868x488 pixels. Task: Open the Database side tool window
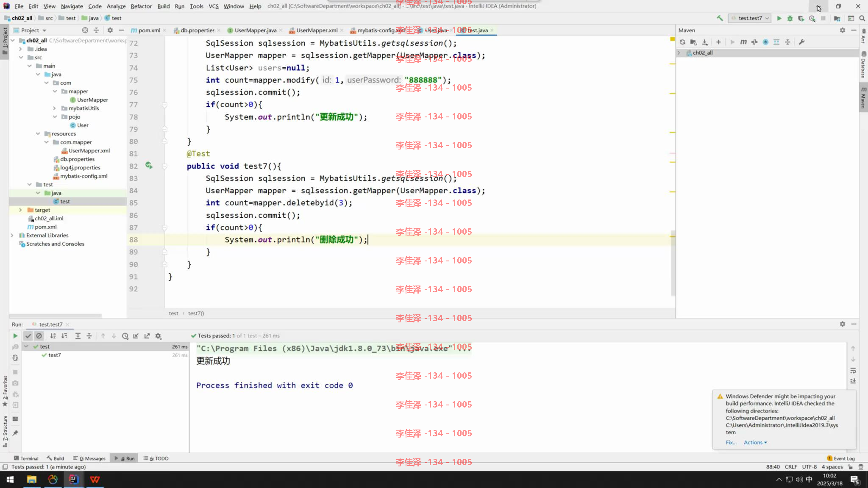(863, 65)
